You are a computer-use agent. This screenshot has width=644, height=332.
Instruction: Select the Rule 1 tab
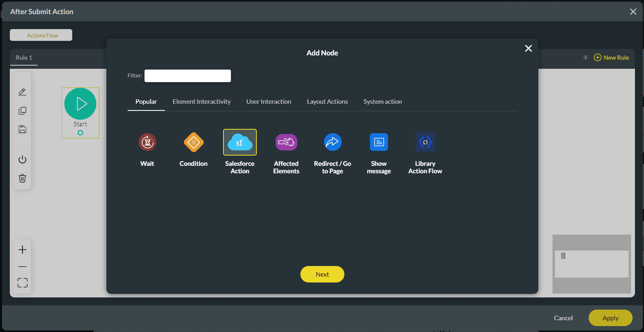point(24,58)
